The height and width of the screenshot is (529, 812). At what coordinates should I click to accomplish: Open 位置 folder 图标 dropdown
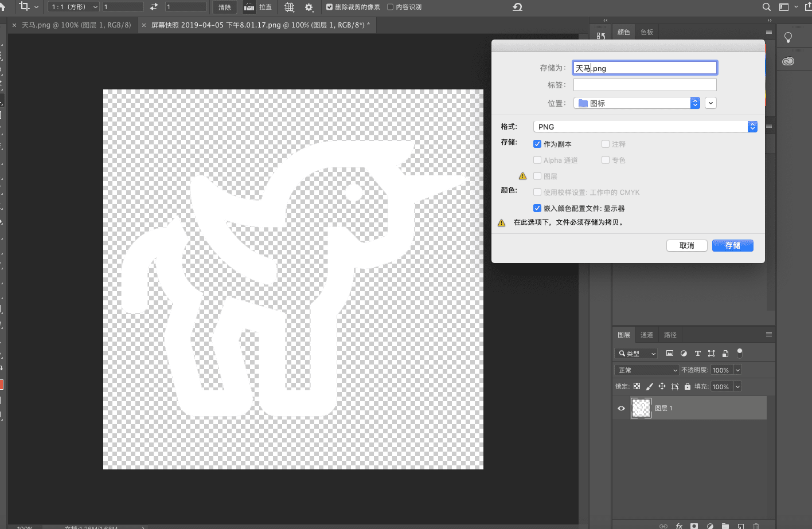point(637,103)
